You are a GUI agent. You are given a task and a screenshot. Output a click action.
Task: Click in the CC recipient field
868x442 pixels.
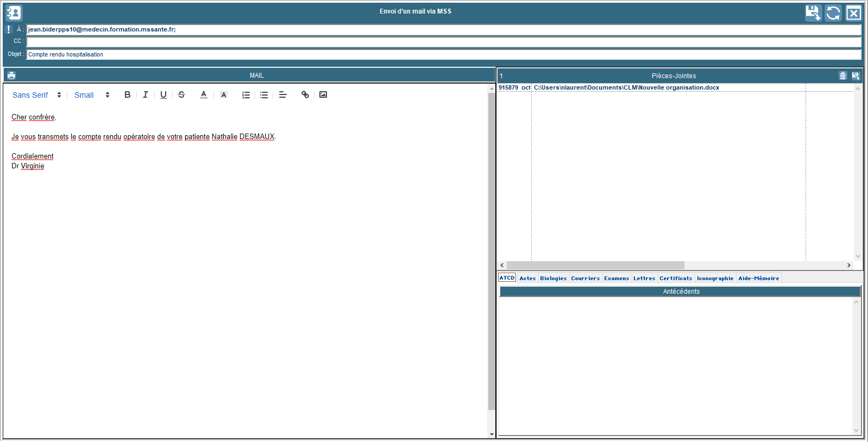point(443,42)
